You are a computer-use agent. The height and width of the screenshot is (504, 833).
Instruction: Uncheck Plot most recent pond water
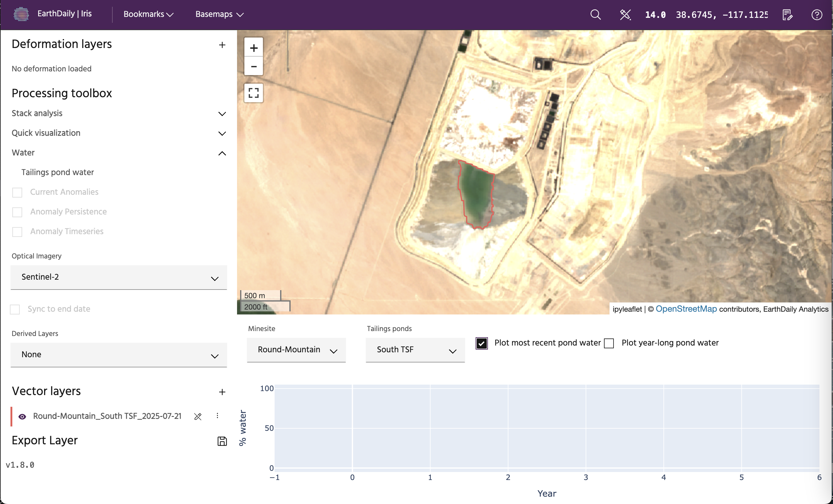point(481,343)
